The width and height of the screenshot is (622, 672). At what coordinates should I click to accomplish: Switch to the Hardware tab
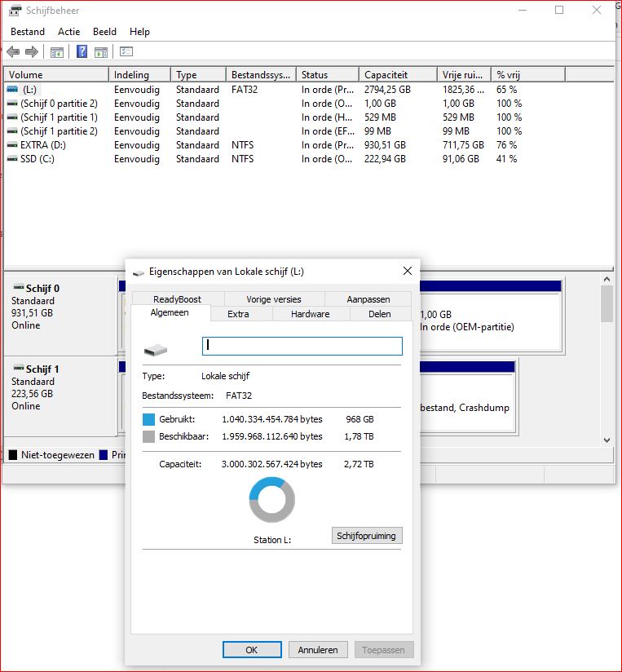(x=311, y=314)
